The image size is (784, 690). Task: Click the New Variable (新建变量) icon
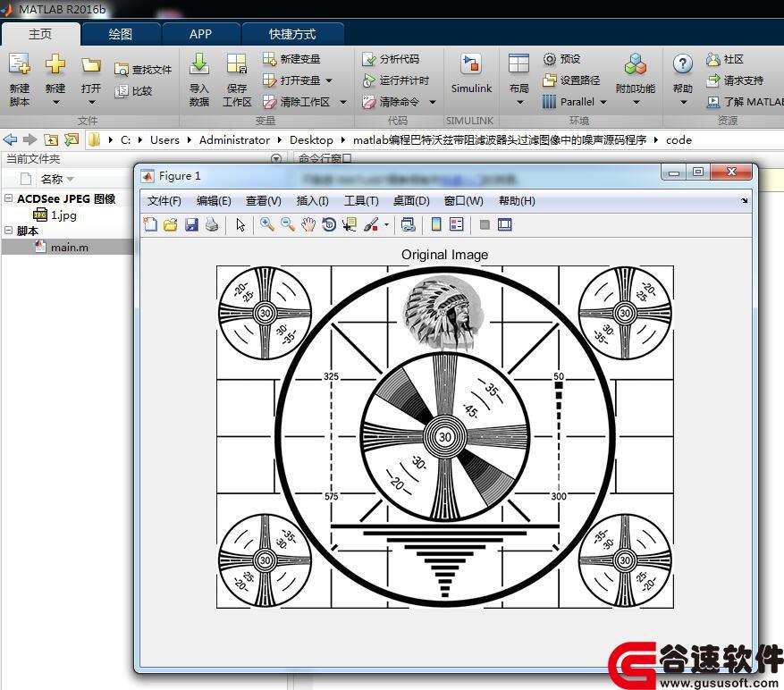269,59
